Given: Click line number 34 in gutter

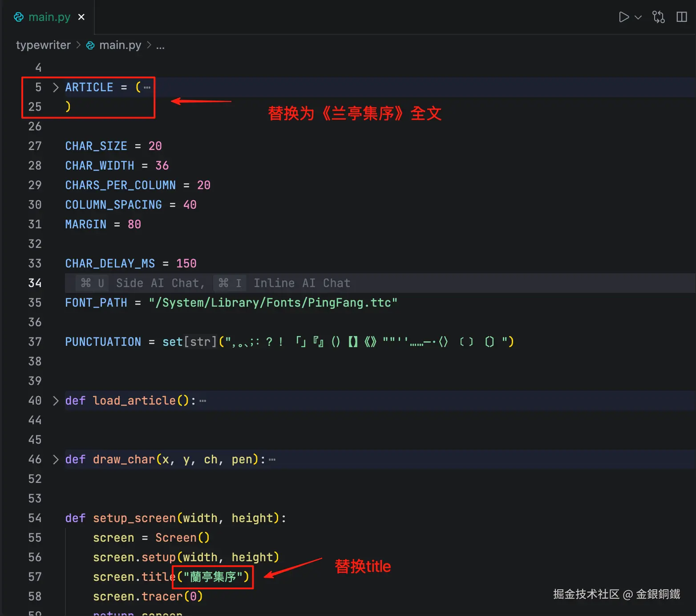Looking at the screenshot, I should (x=35, y=283).
